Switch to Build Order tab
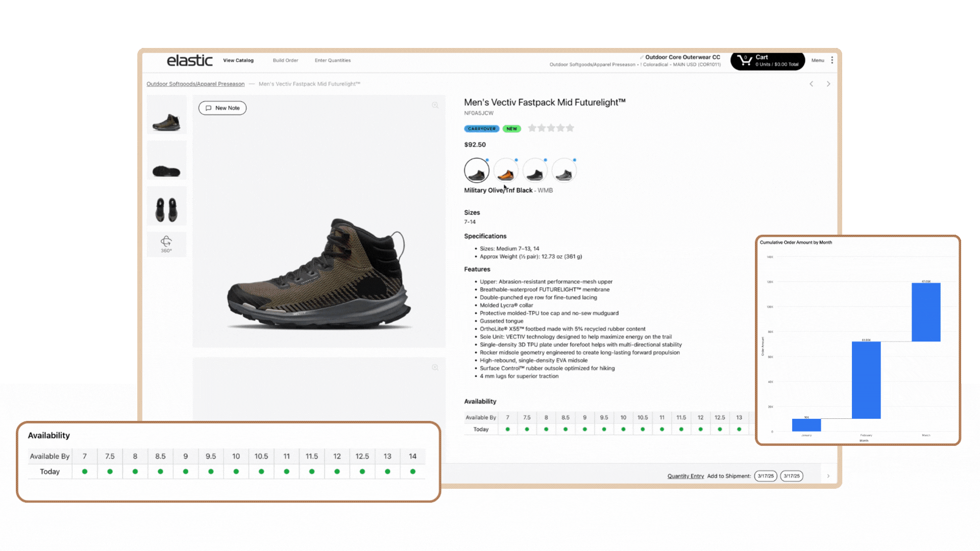Viewport: 980px width, 551px height. (285, 60)
